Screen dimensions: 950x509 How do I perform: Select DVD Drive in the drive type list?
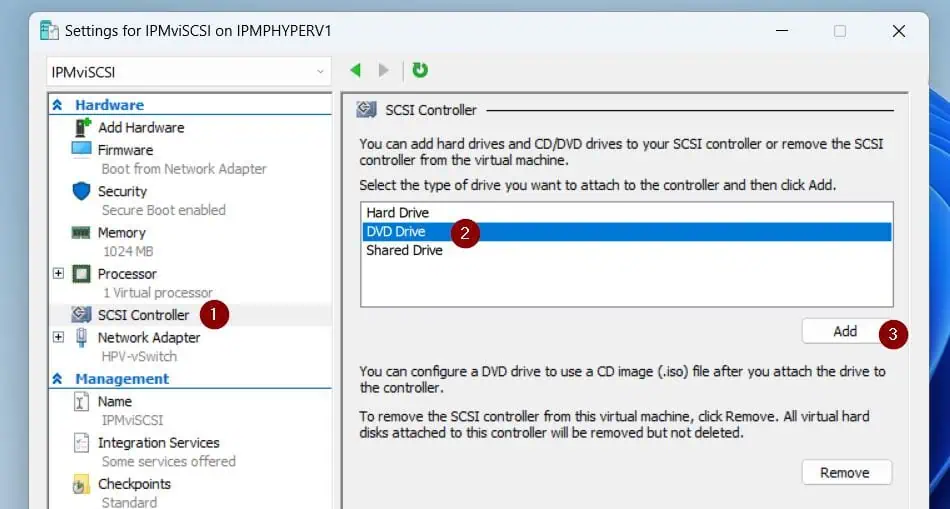[626, 231]
